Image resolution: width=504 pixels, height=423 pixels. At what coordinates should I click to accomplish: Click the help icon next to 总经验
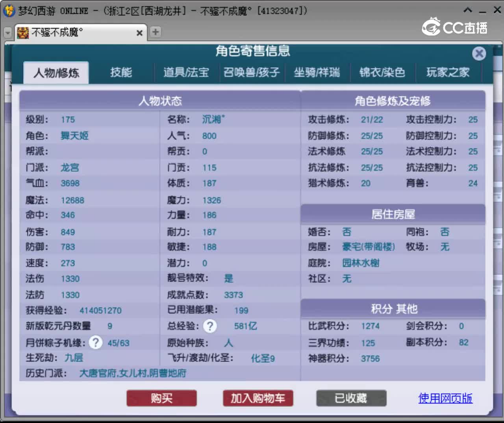click(x=210, y=326)
